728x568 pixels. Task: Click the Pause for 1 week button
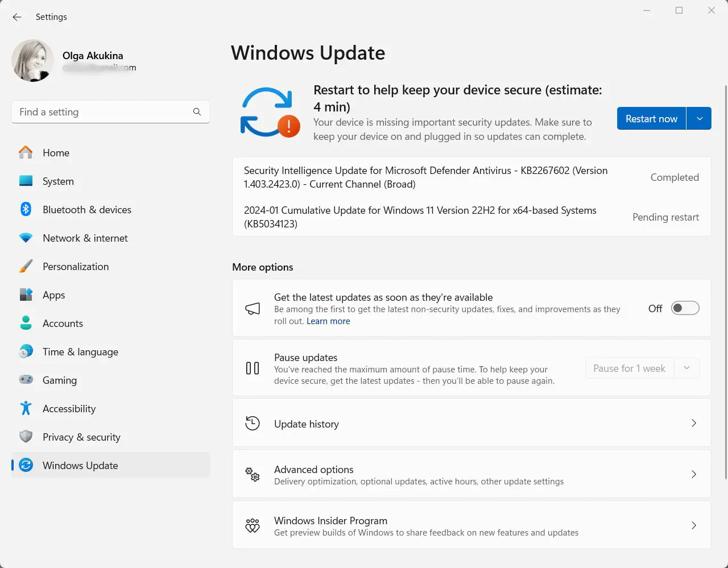[629, 368]
